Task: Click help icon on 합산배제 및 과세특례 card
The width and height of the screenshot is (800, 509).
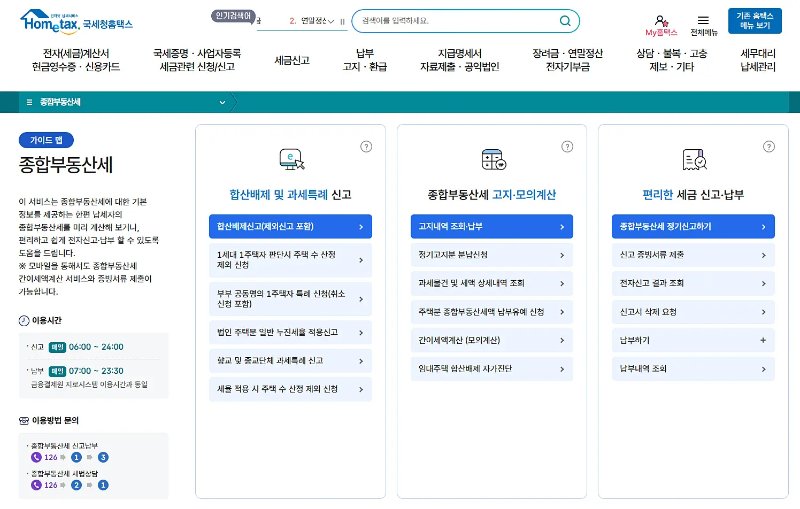Action: point(366,147)
